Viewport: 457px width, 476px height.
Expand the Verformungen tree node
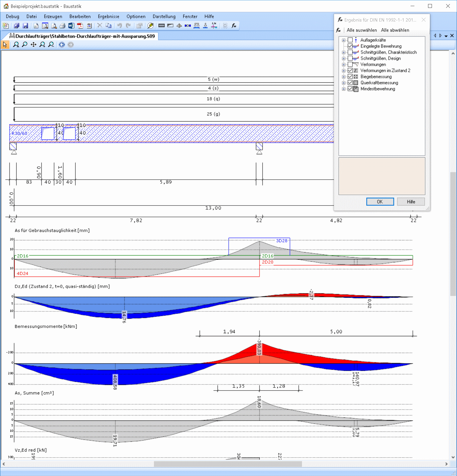[x=344, y=64]
